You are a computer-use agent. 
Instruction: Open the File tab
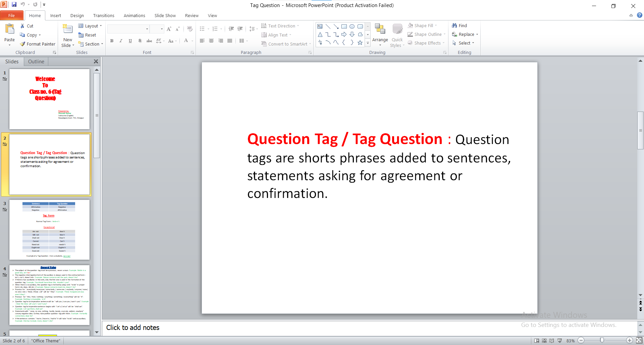pos(12,15)
